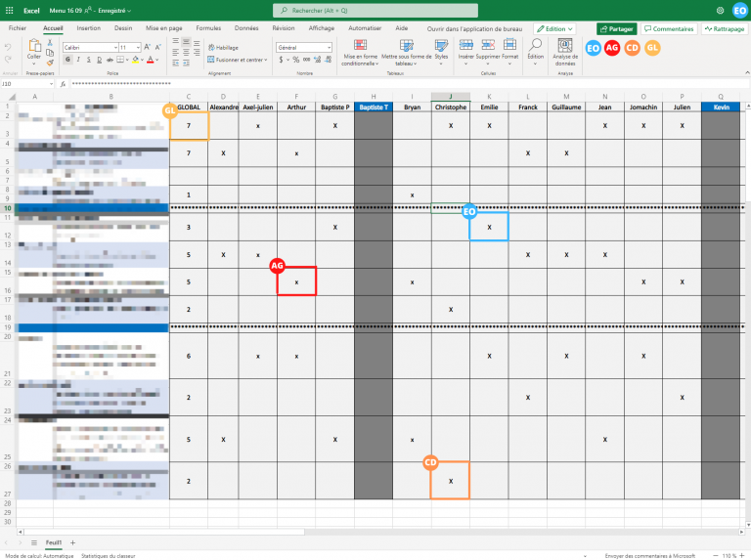Apply red font color swatch

[x=151, y=60]
